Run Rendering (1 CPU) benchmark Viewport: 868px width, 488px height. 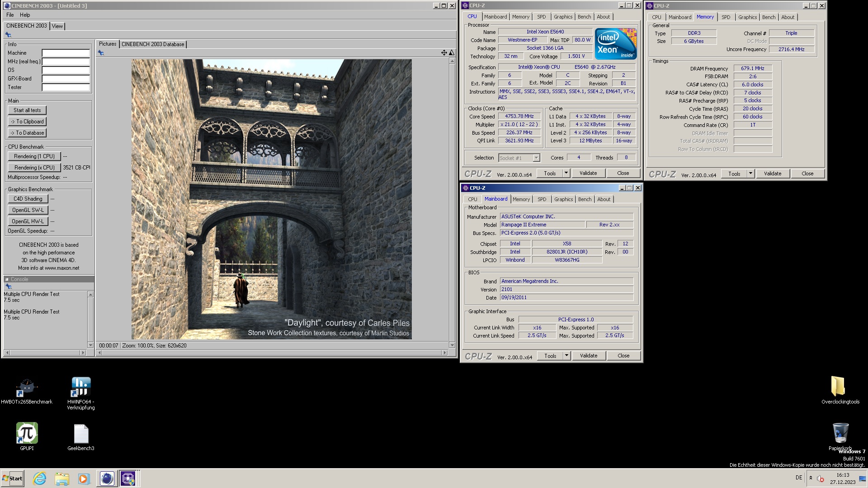coord(34,156)
